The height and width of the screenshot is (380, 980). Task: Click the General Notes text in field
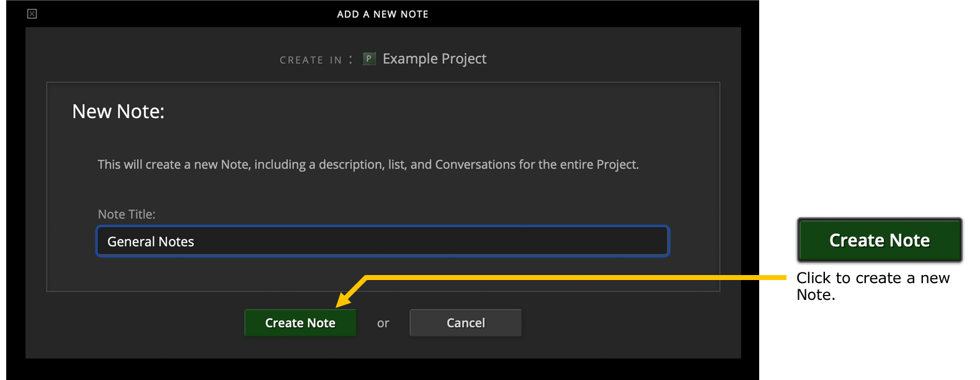[151, 242]
